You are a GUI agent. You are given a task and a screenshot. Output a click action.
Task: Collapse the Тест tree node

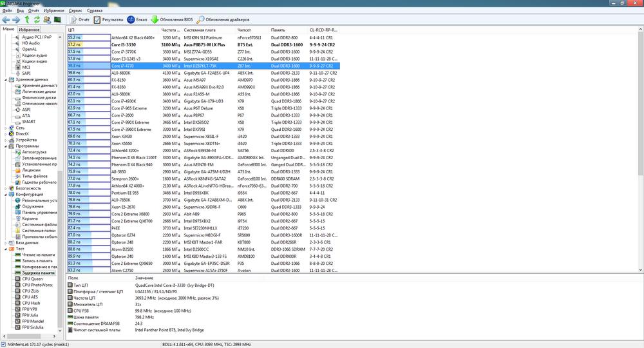click(6, 249)
